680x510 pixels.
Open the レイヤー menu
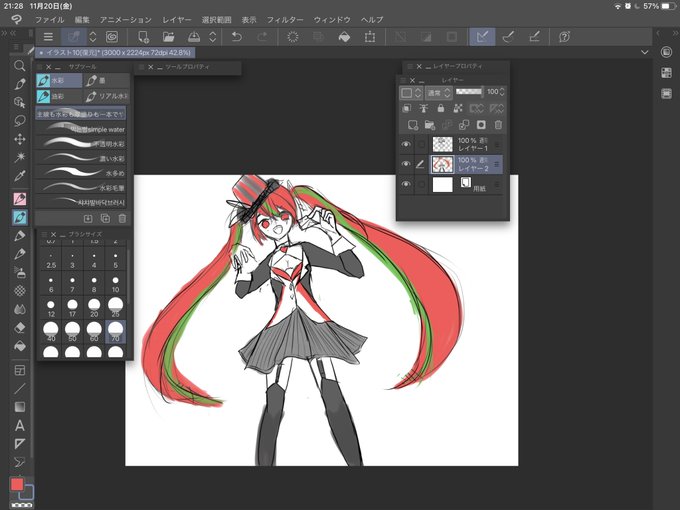pos(177,20)
